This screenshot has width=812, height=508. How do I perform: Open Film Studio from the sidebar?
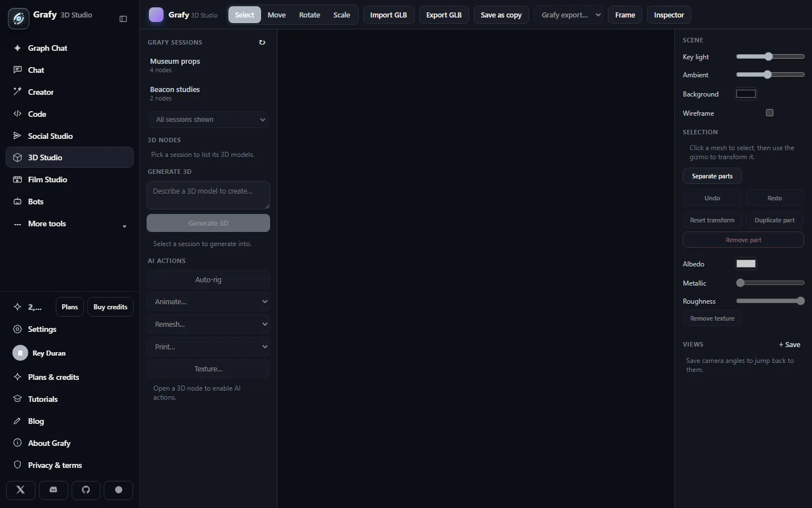pos(70,179)
